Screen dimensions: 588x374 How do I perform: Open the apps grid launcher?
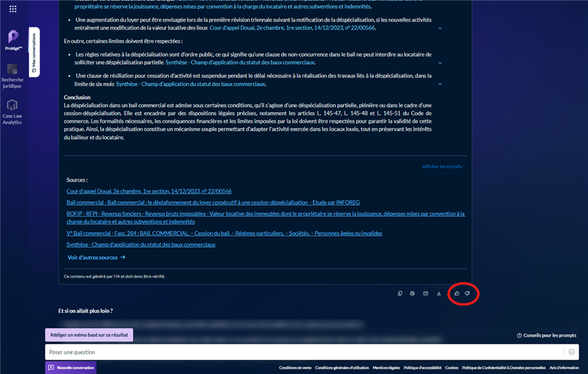click(12, 9)
